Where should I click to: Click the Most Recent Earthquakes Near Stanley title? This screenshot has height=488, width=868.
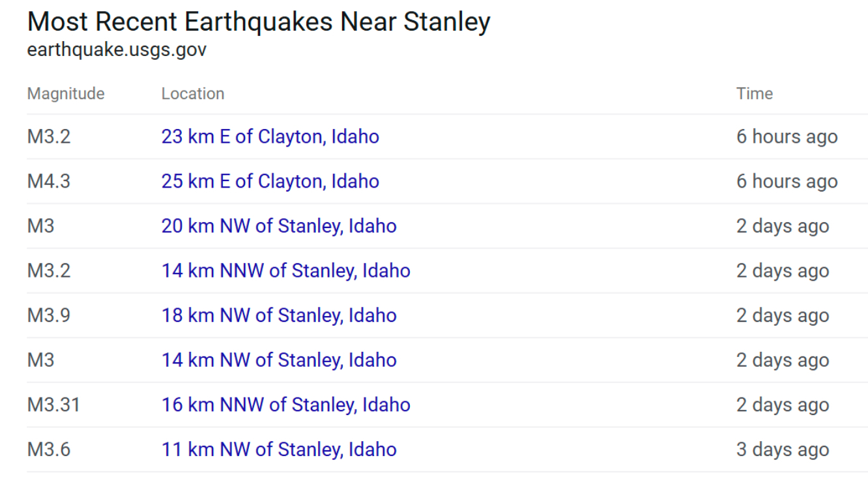click(x=259, y=22)
